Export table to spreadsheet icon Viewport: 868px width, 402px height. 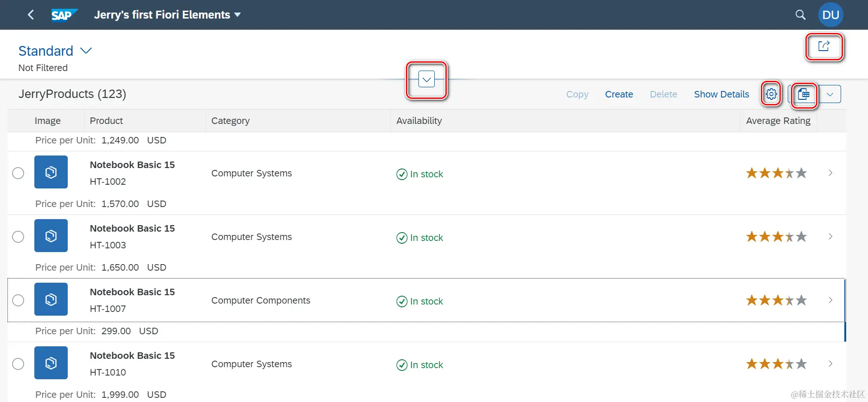tap(804, 95)
